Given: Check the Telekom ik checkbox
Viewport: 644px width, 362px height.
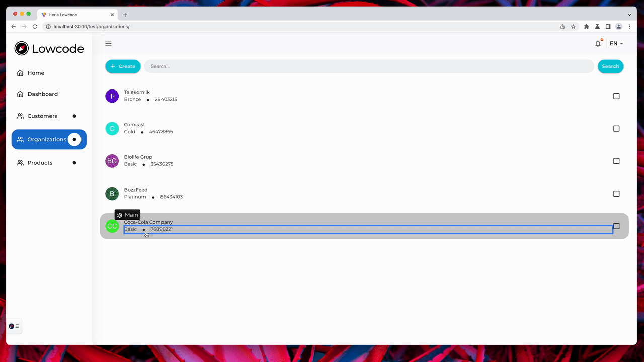Looking at the screenshot, I should pos(616,96).
